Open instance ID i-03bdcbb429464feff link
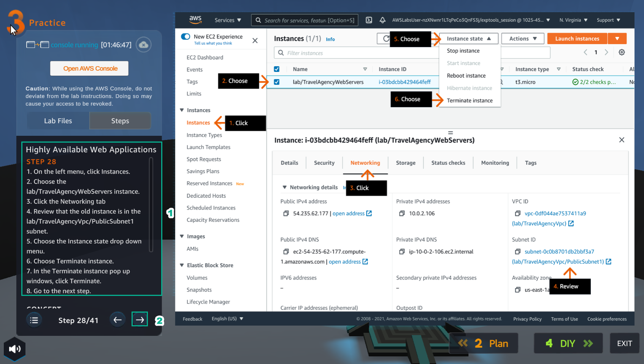Viewport: 644px width, 364px height. [404, 82]
